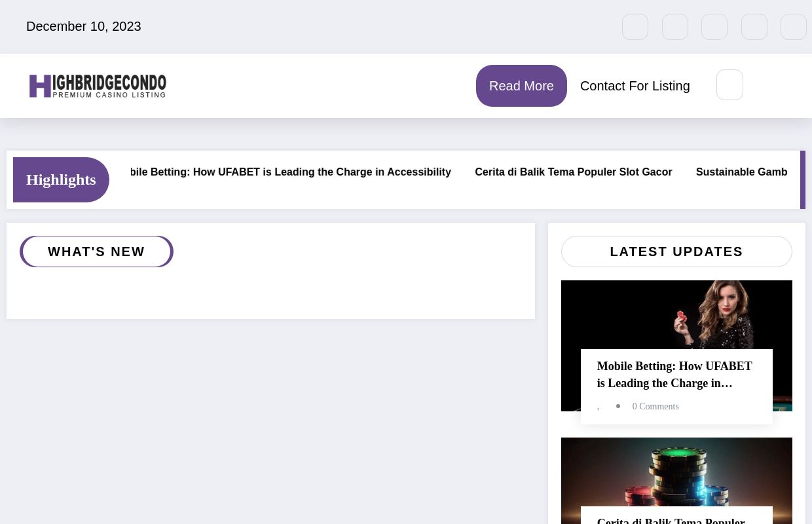812x524 pixels.
Task: Click the HighbridgeCondo site logo
Action: pos(98,86)
